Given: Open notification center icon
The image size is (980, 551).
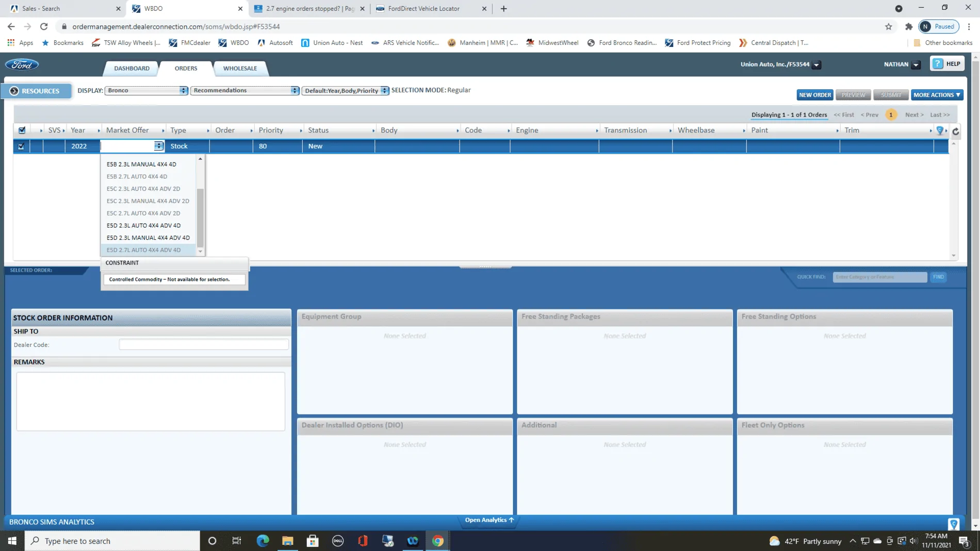Looking at the screenshot, I should tap(963, 541).
